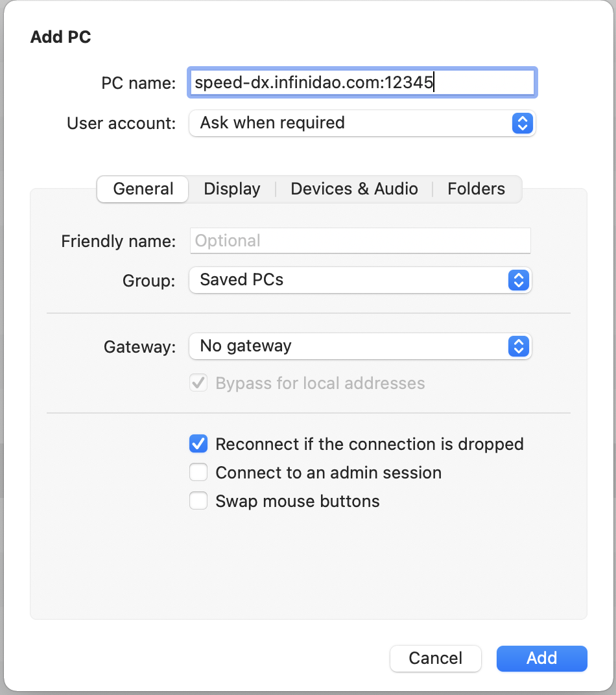Click the blue chevron icon beside No gateway
The height and width of the screenshot is (695, 616).
tap(517, 346)
